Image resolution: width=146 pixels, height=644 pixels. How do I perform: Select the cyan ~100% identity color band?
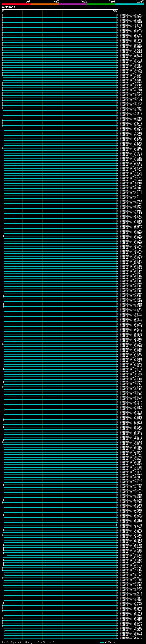click(130, 4)
